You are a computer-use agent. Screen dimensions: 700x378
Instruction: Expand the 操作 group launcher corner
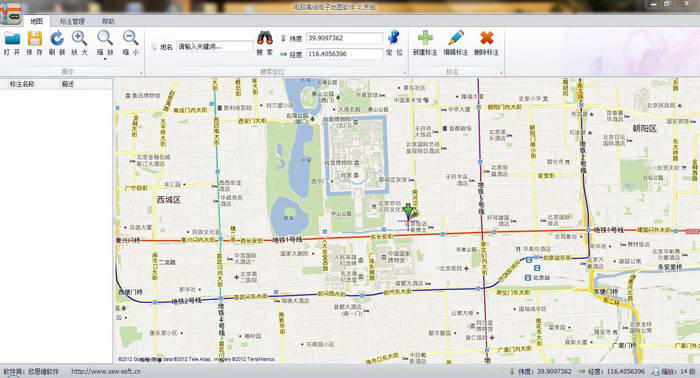142,73
